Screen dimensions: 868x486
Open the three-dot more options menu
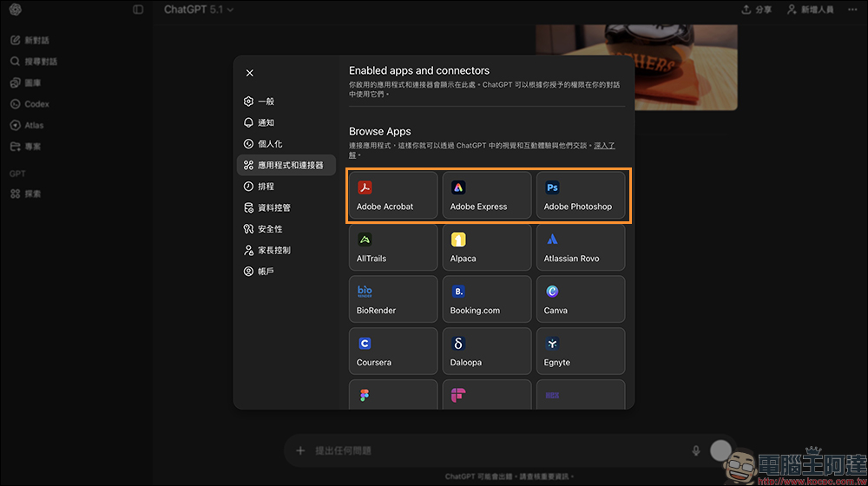852,10
